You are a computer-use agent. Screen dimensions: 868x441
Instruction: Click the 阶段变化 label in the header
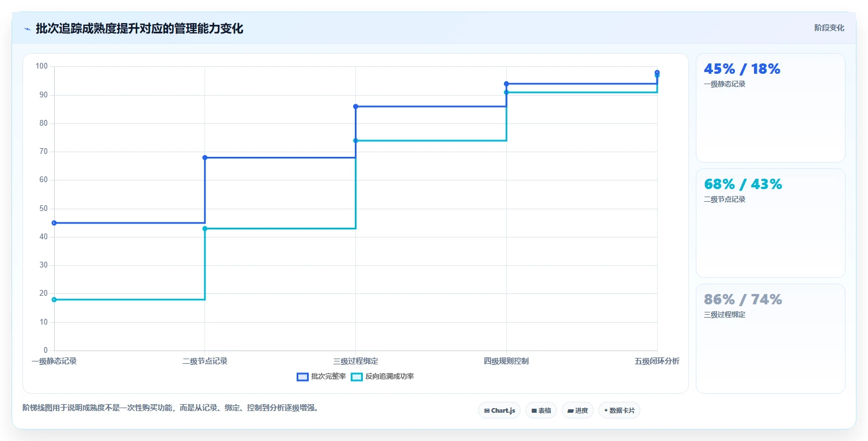coord(829,28)
